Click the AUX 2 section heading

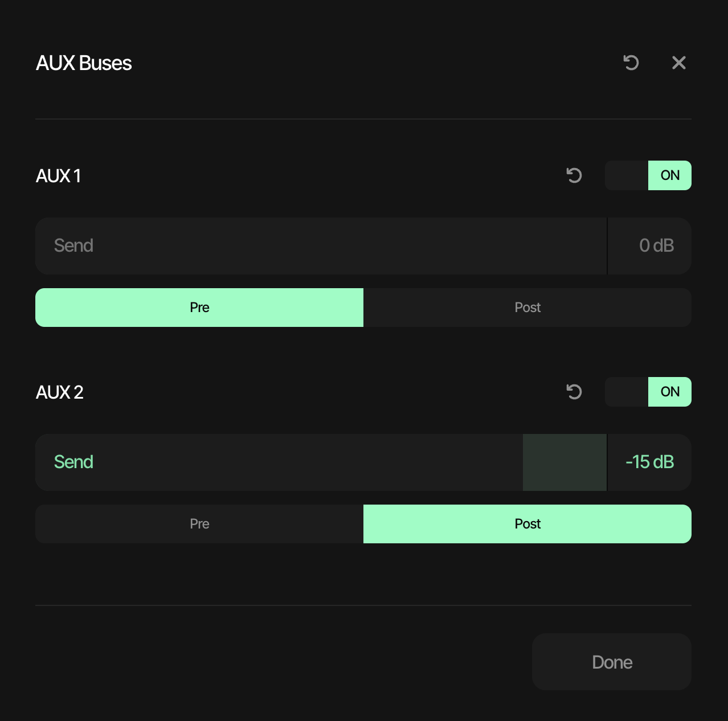60,392
